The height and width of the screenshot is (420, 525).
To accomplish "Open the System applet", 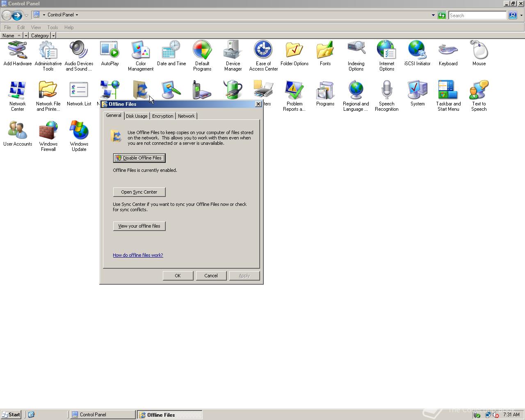I will coord(418,94).
